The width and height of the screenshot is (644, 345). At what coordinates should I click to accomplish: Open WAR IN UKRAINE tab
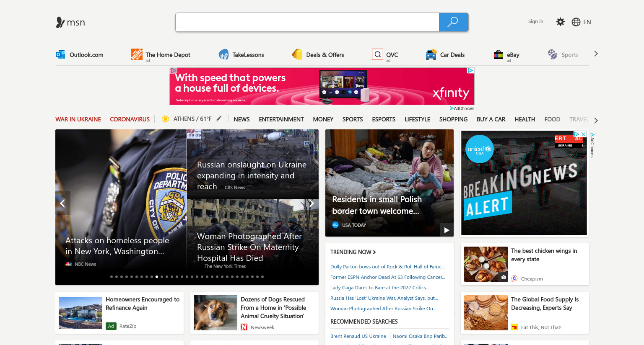coord(78,119)
